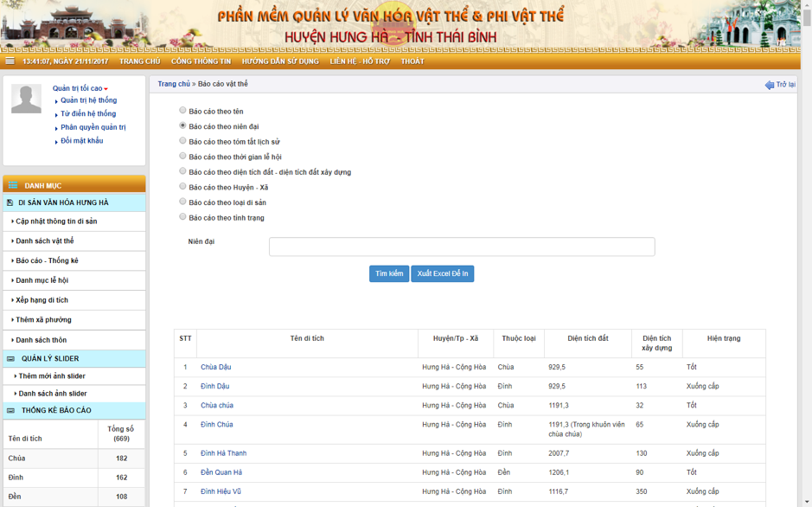Click the icon beside THỐNG KÊ BÁO CÁO
812x507 pixels.
[11, 410]
